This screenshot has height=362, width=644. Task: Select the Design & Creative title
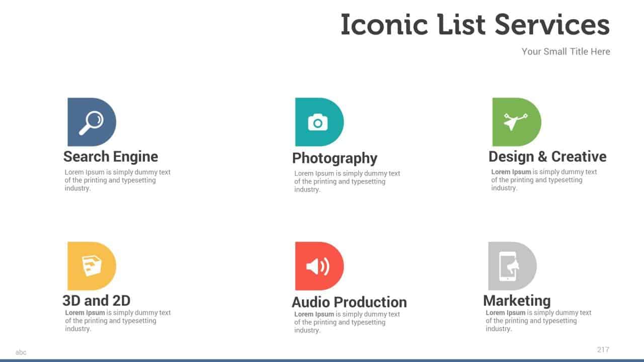pyautogui.click(x=548, y=156)
